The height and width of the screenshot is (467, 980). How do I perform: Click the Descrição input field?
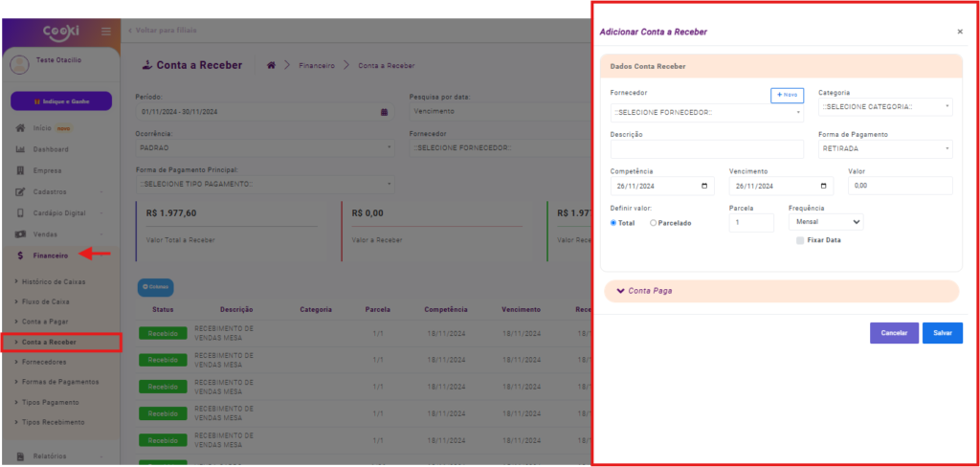706,149
